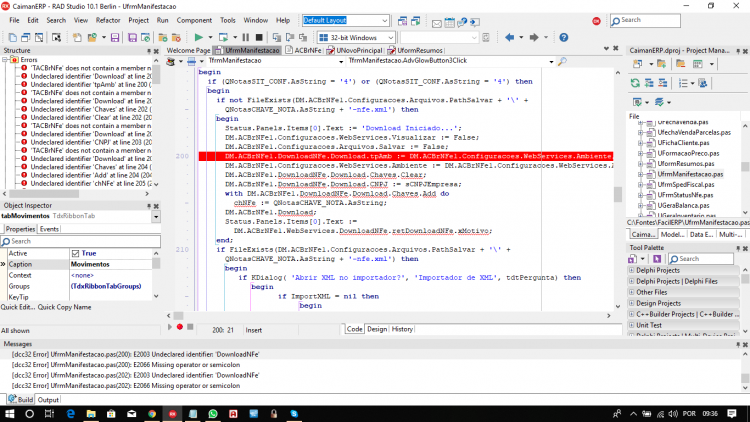Switch to the UNovoPrincipal editor tab
The image size is (750, 422).
pyautogui.click(x=354, y=50)
